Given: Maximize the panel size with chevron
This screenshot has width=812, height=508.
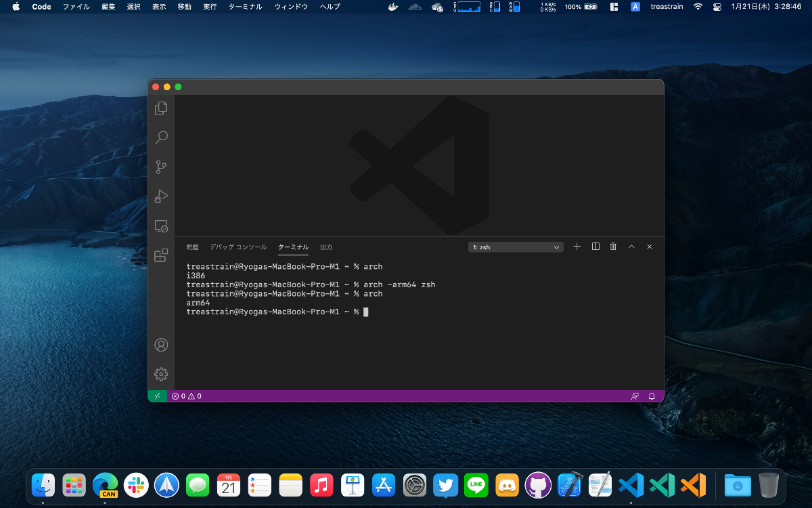Looking at the screenshot, I should [631, 247].
